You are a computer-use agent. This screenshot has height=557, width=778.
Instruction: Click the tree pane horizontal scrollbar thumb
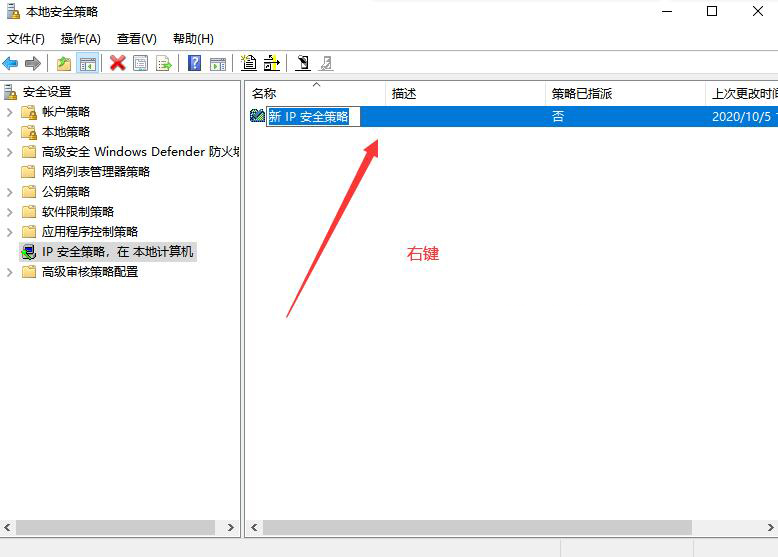click(115, 527)
